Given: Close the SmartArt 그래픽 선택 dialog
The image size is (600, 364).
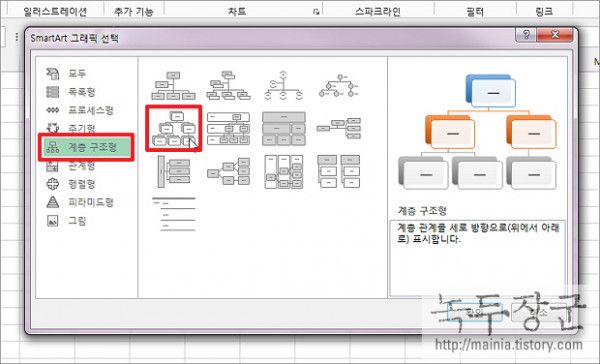Looking at the screenshot, I should (555, 35).
